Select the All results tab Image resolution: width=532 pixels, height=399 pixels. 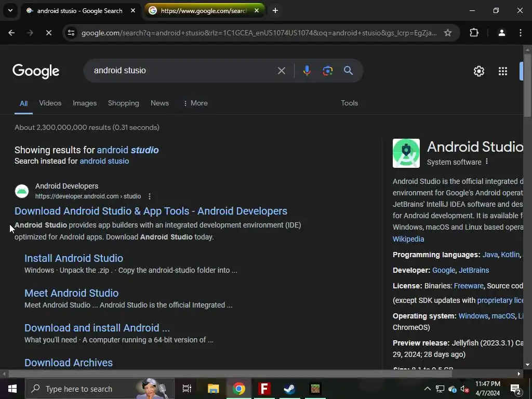click(x=23, y=103)
